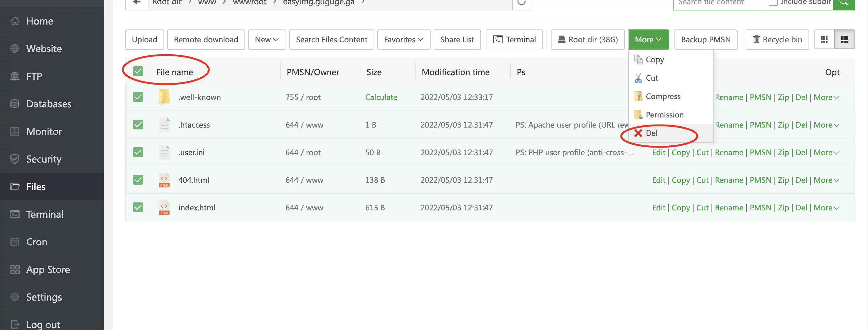Switch to list view icon
868x330 pixels.
(844, 40)
